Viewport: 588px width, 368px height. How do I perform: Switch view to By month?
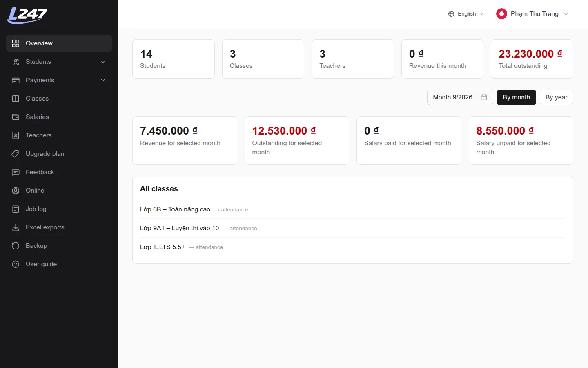(516, 97)
